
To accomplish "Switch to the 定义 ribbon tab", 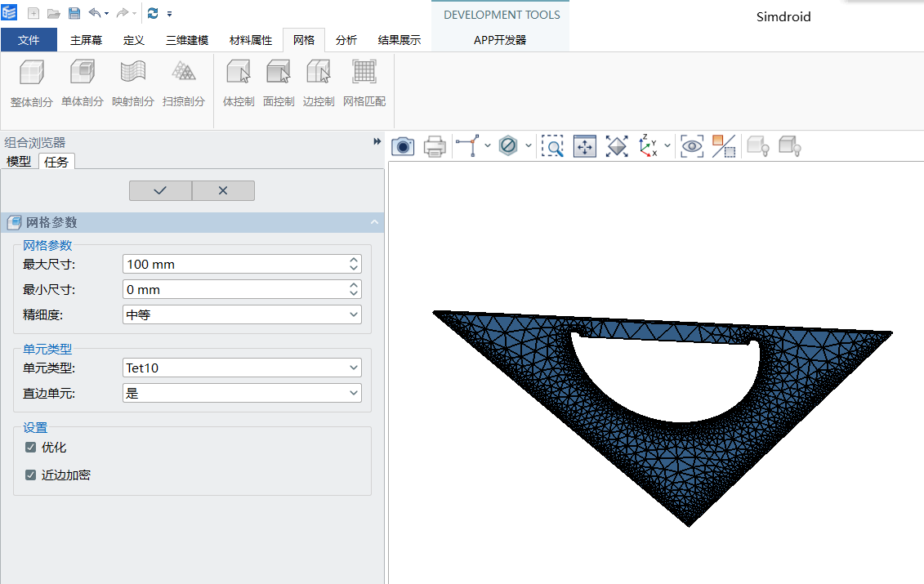I will [134, 40].
